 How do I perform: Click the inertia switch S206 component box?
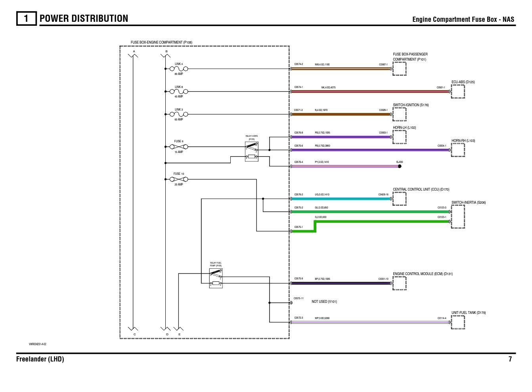tap(458, 216)
